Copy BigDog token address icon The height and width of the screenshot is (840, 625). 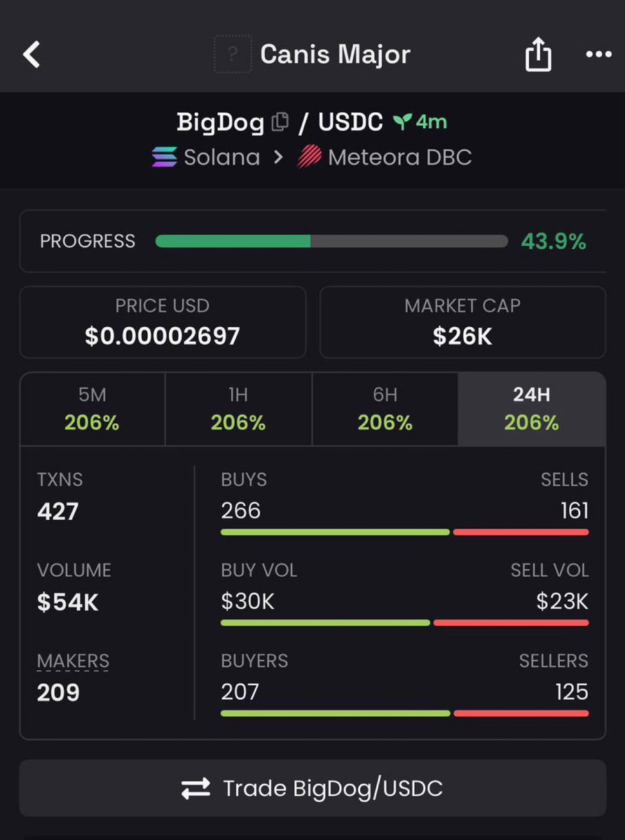click(x=280, y=122)
